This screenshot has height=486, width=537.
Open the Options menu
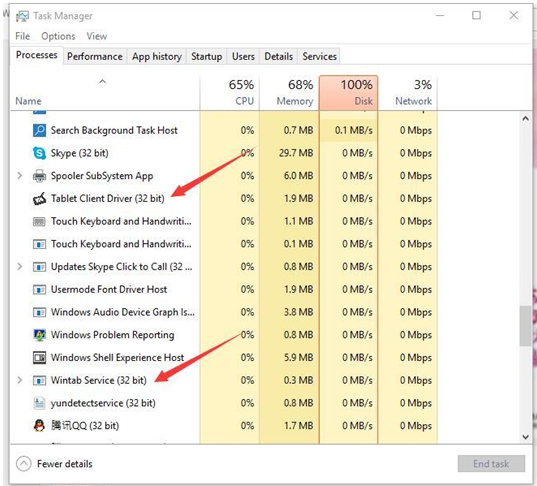coord(58,36)
